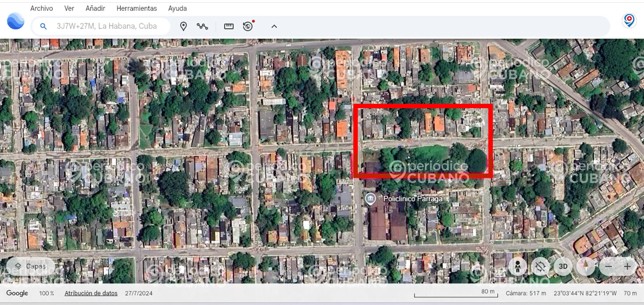The height and width of the screenshot is (305, 644).
Task: Open the Capas layers panel
Action: pos(30,267)
